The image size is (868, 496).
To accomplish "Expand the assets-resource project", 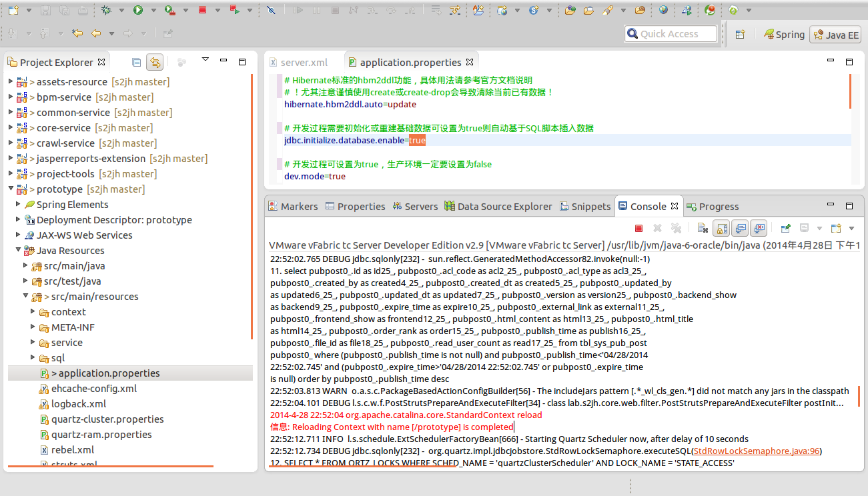I will pos(11,81).
